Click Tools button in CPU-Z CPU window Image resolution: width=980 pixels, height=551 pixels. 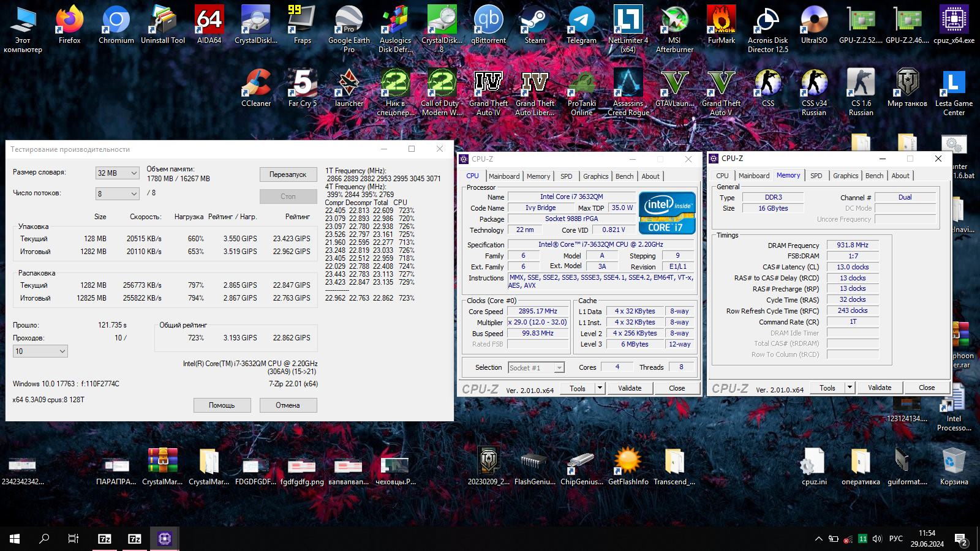click(x=578, y=388)
